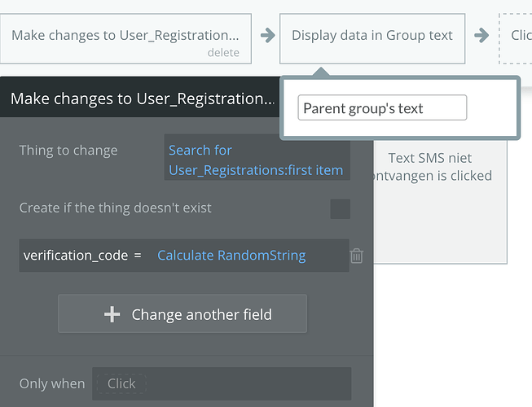Select the 'Text SMS niet ontvangen is clicked' event
The image size is (532, 407).
point(441,167)
